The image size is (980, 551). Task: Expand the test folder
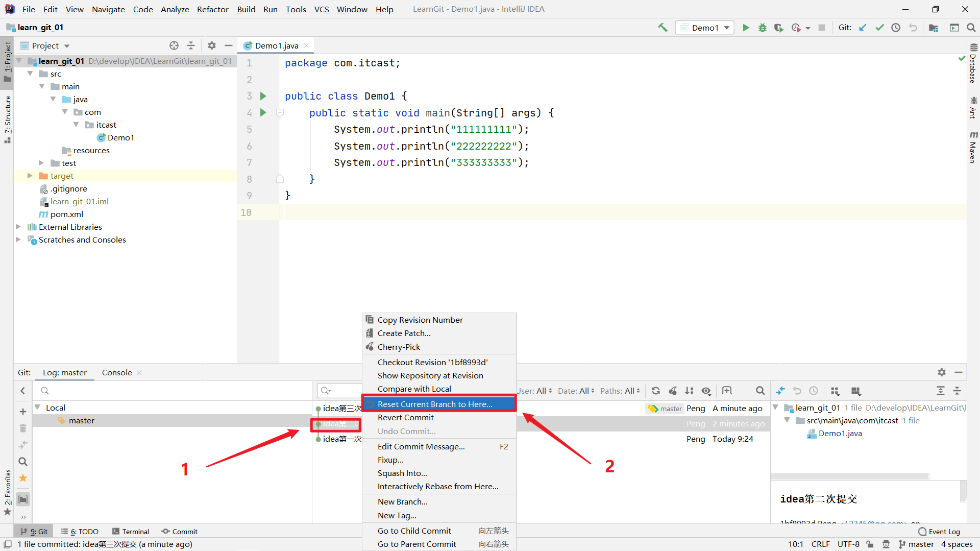(x=41, y=163)
